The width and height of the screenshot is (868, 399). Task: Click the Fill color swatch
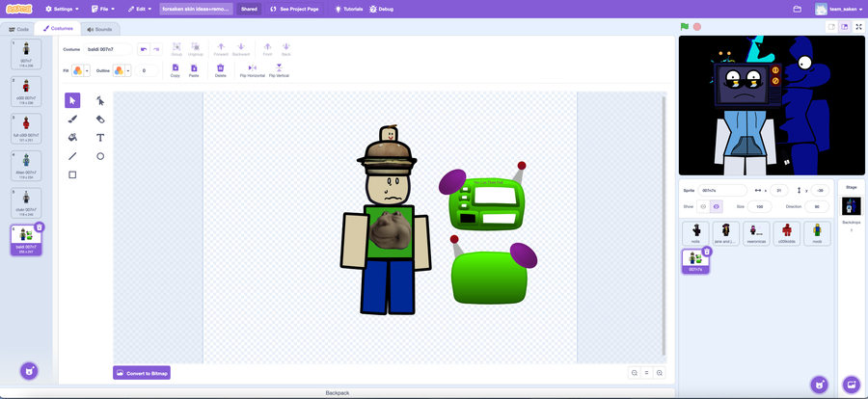coord(77,70)
